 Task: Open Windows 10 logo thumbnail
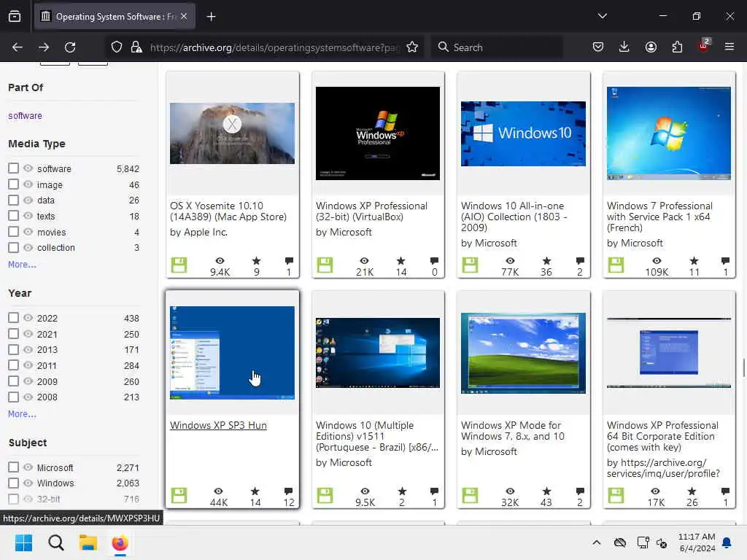523,134
